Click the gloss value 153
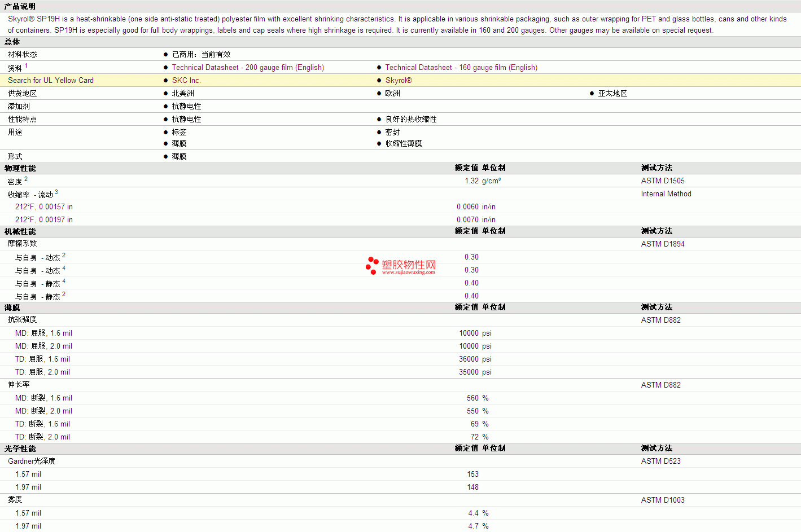Image resolution: width=801 pixels, height=532 pixels. pos(472,474)
